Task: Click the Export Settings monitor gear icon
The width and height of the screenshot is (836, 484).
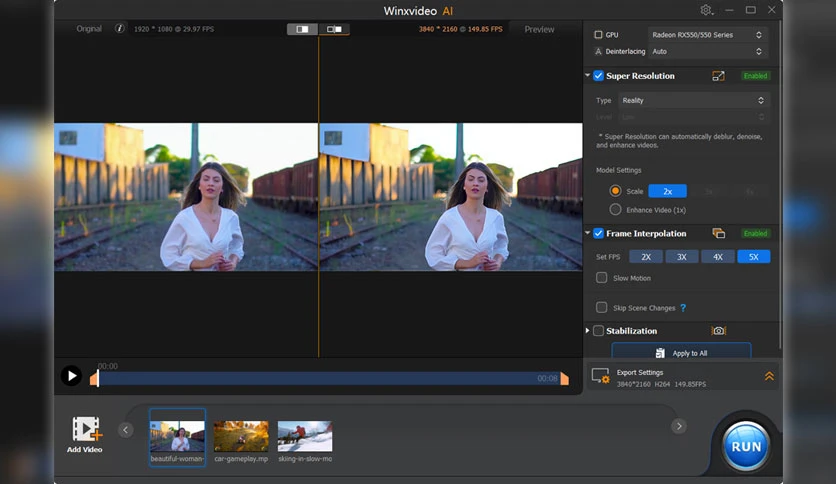Action: click(601, 376)
